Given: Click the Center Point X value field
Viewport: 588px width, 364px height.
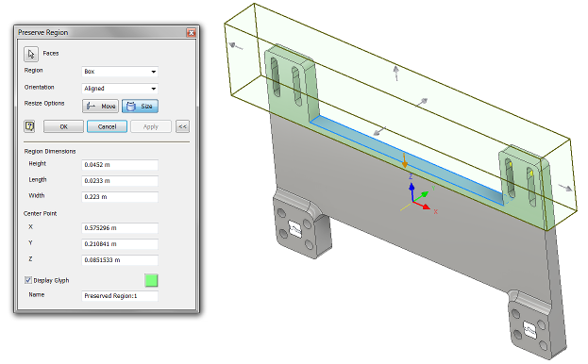Looking at the screenshot, I should pos(120,228).
